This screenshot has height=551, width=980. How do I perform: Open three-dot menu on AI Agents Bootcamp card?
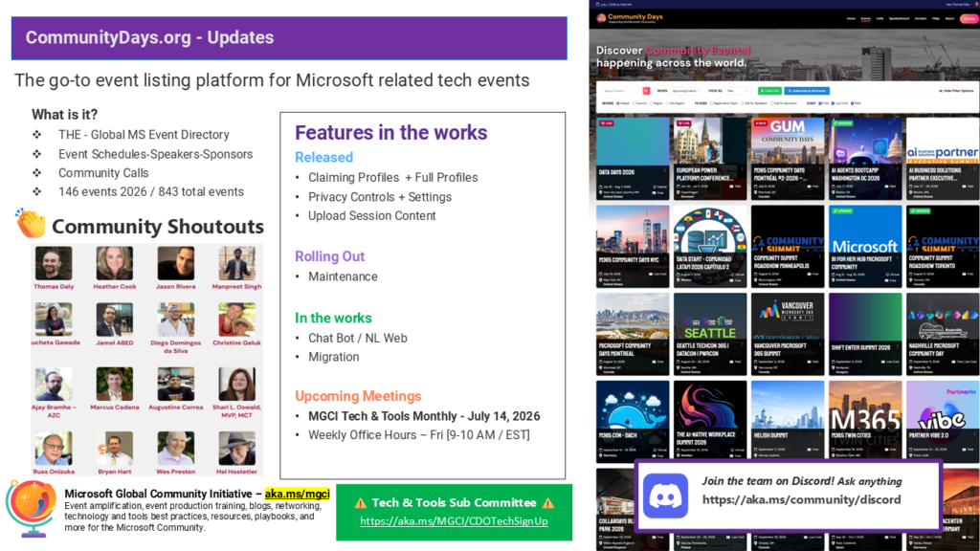(898, 168)
